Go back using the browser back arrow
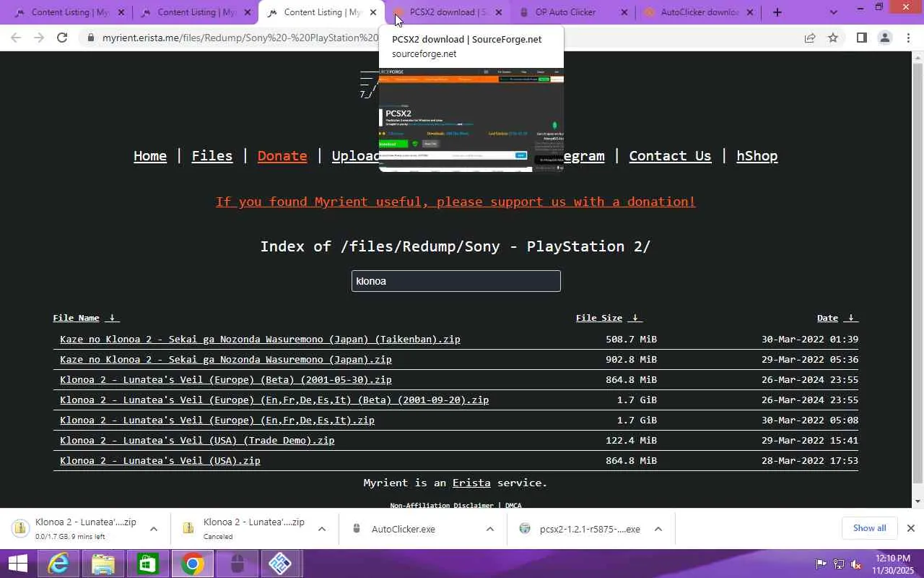The height and width of the screenshot is (578, 924). 16,38
